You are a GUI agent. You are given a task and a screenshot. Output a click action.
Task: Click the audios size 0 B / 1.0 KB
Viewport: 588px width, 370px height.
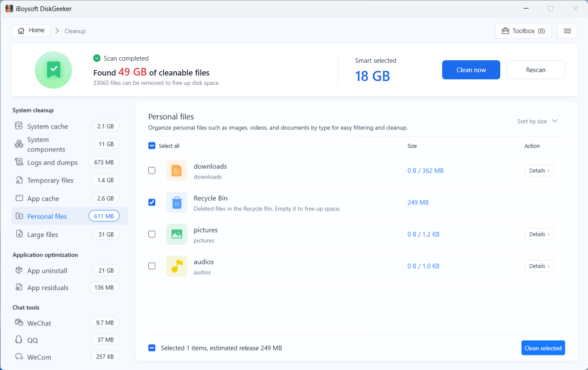tap(423, 266)
